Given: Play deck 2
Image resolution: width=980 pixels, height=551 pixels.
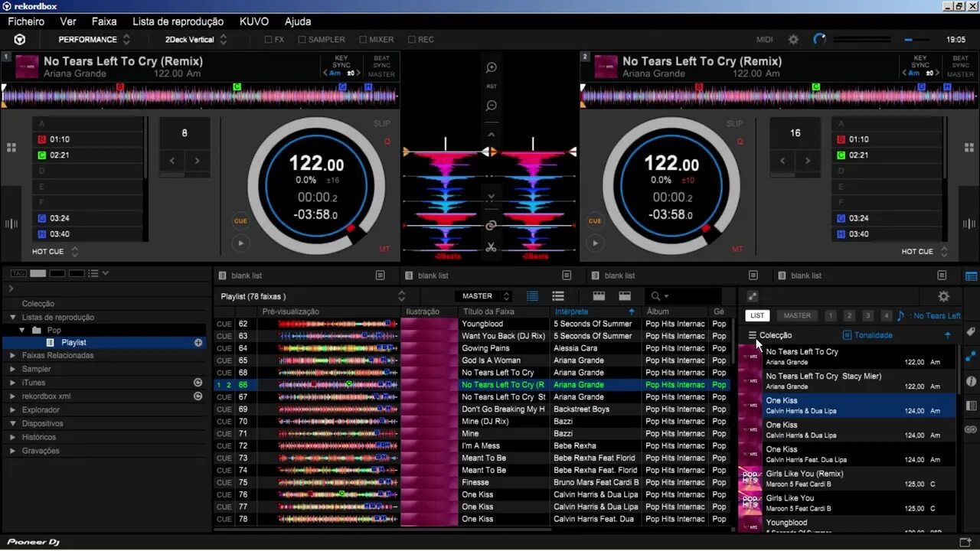Looking at the screenshot, I should click(595, 243).
